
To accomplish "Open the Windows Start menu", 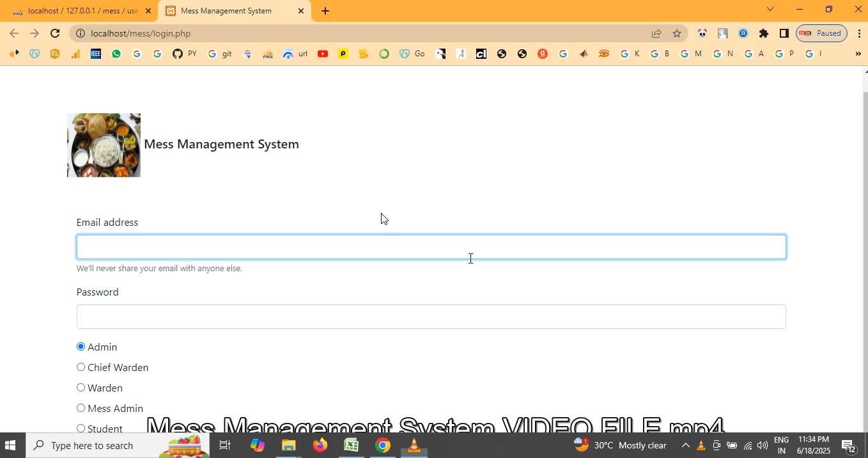I will click(10, 445).
